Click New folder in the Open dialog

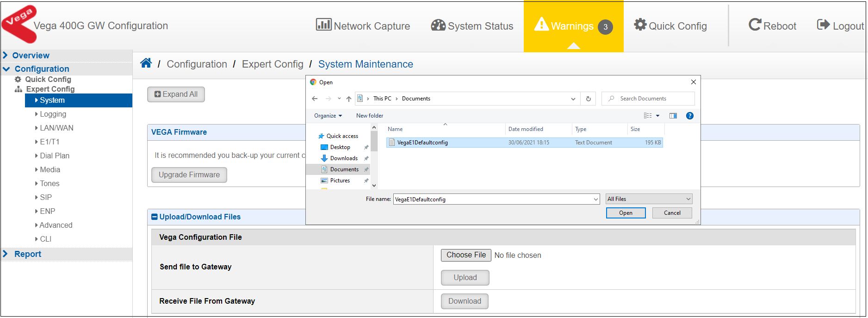(x=370, y=116)
